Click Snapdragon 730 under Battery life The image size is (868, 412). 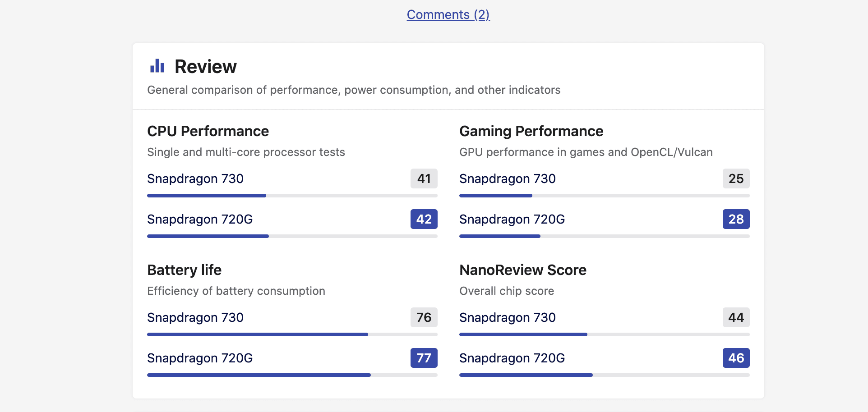[x=195, y=317]
